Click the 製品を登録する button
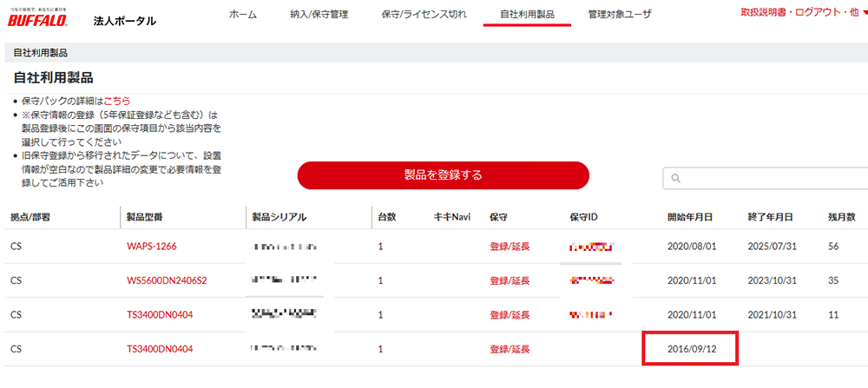 pyautogui.click(x=443, y=175)
